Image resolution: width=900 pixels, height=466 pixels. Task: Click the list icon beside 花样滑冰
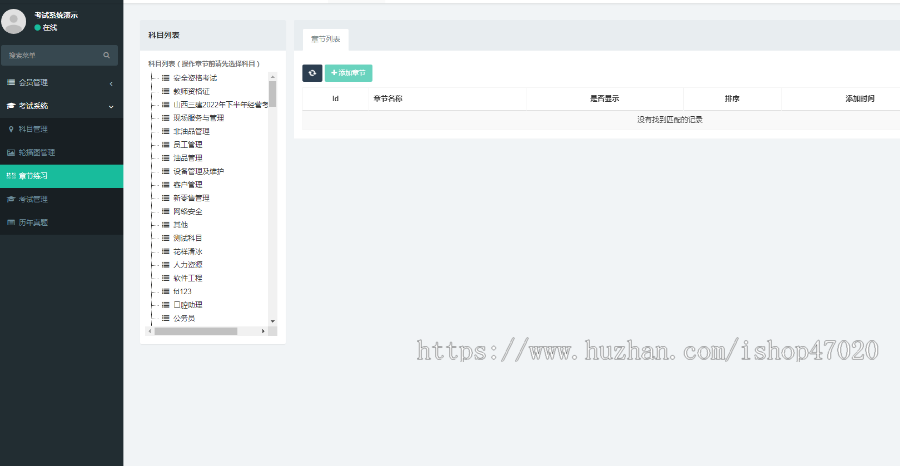(165, 251)
